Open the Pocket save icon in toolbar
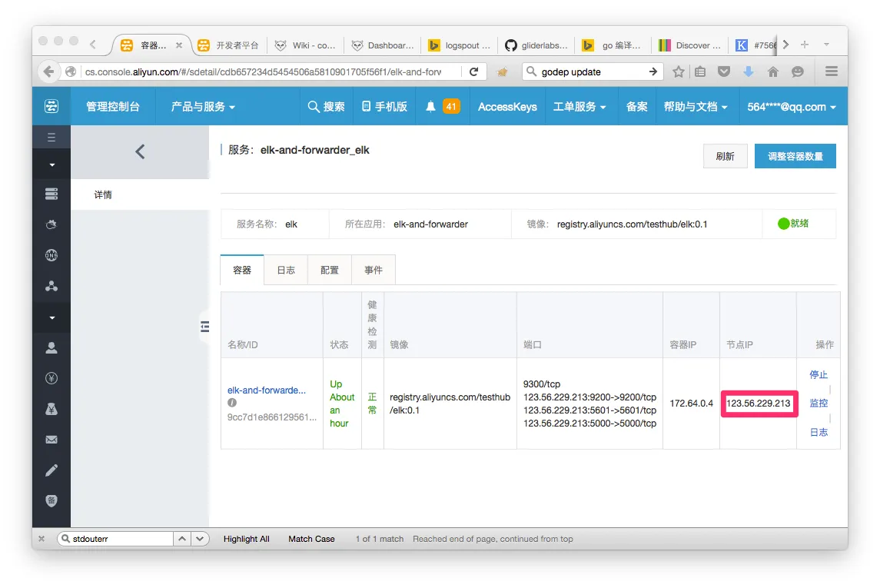Image resolution: width=880 pixels, height=588 pixels. pos(724,71)
